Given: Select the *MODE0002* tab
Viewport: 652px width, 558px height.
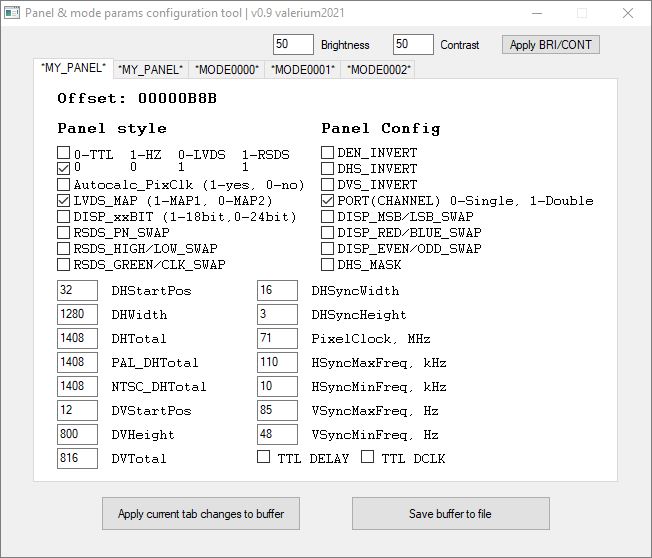Looking at the screenshot, I should coord(379,70).
